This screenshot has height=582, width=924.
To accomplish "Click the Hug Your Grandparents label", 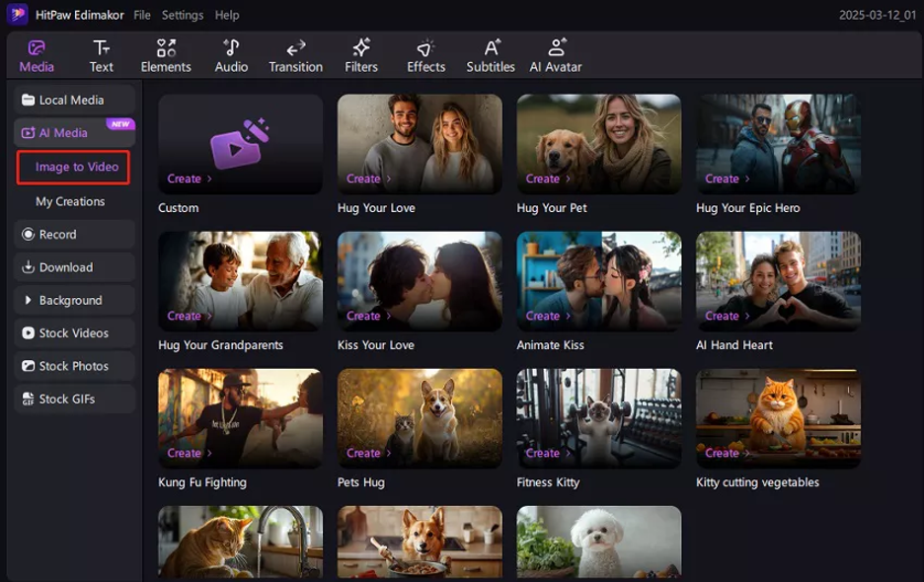I will coord(220,345).
